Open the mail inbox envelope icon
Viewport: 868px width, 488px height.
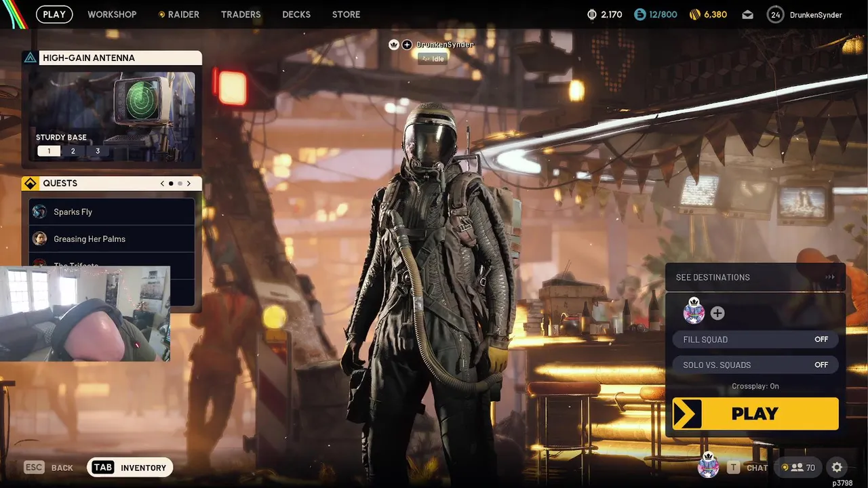tap(747, 14)
